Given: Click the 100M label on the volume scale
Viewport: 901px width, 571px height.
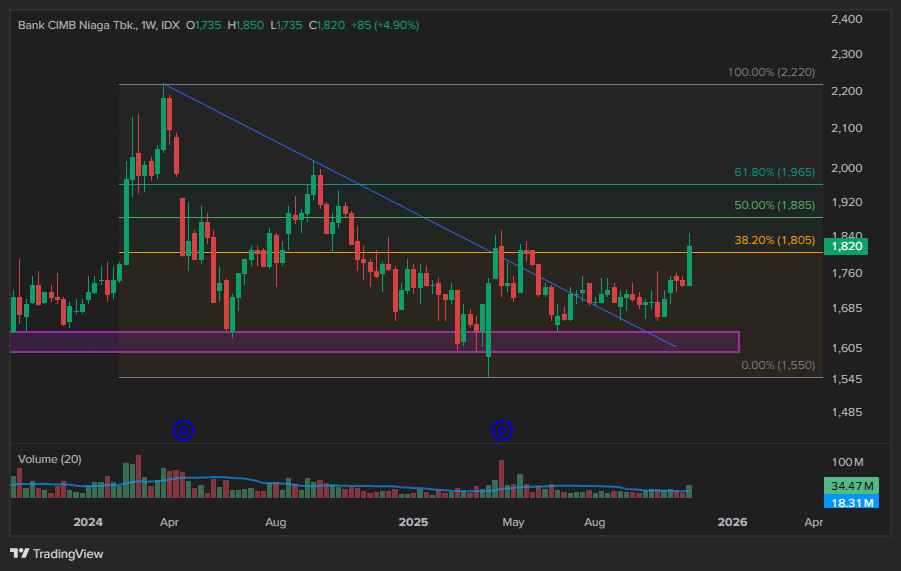Looking at the screenshot, I should click(846, 462).
